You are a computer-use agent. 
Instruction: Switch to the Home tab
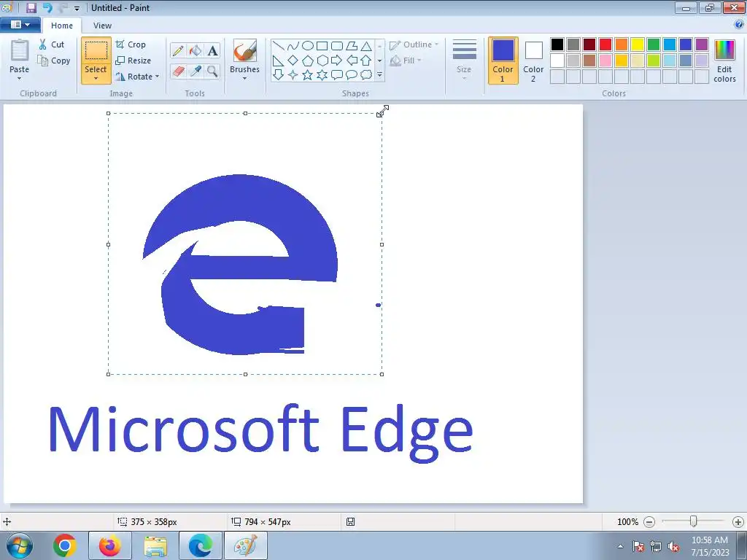tap(62, 26)
